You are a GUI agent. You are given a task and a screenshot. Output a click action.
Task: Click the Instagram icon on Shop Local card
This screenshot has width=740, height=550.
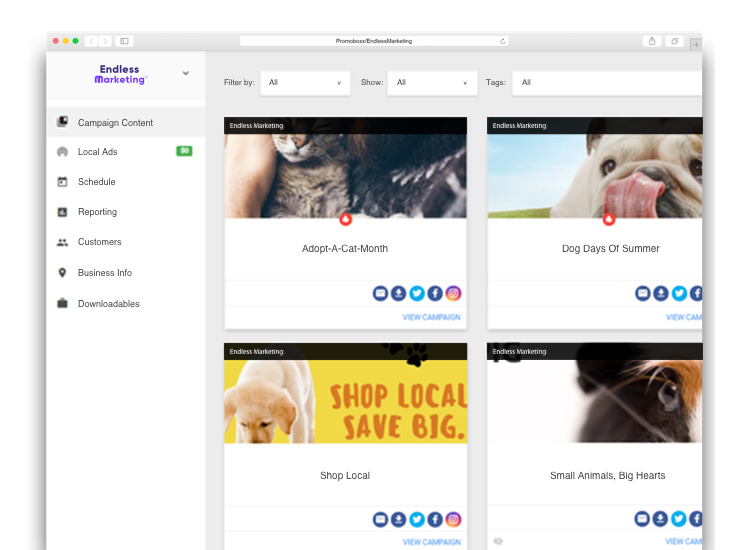[453, 519]
